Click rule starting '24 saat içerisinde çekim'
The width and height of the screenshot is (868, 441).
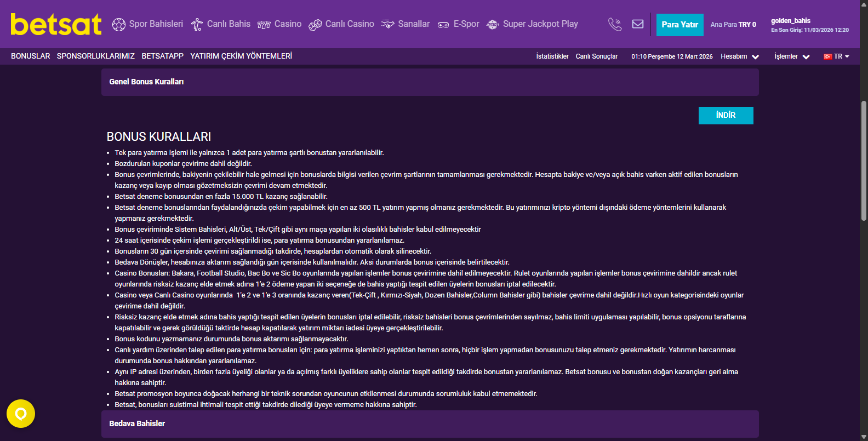tap(259, 240)
